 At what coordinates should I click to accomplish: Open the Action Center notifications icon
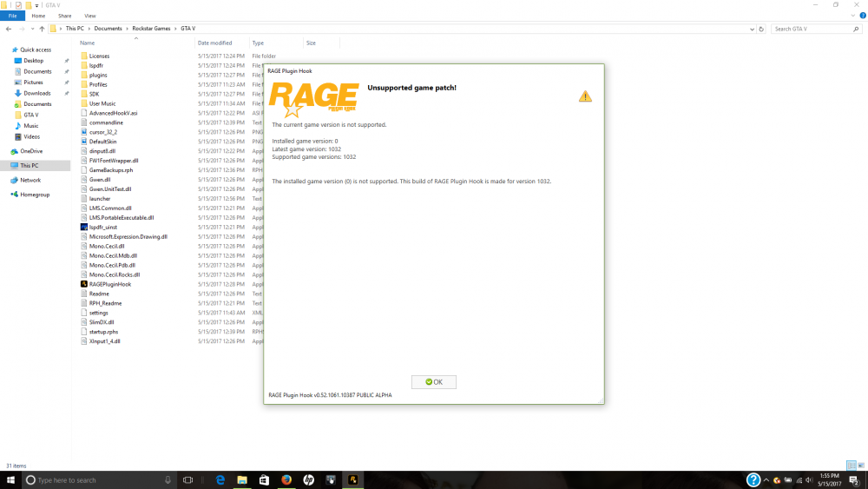coord(854,480)
